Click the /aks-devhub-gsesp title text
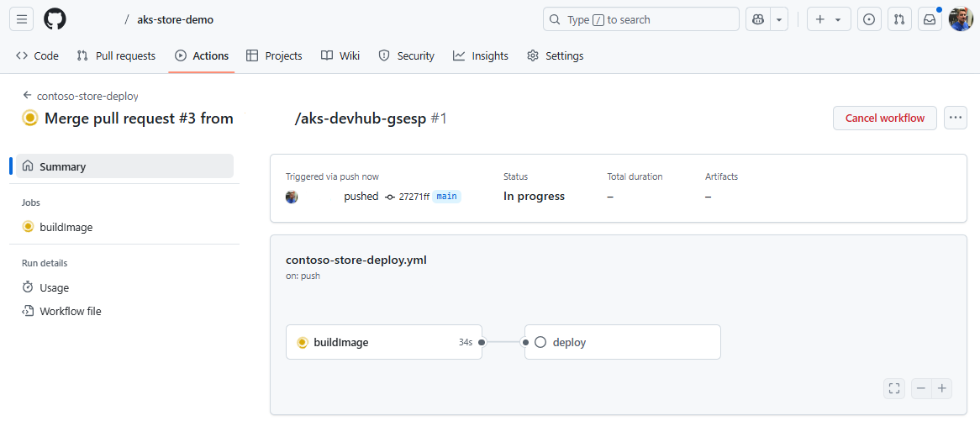Viewport: 980px width, 421px height. click(x=361, y=118)
